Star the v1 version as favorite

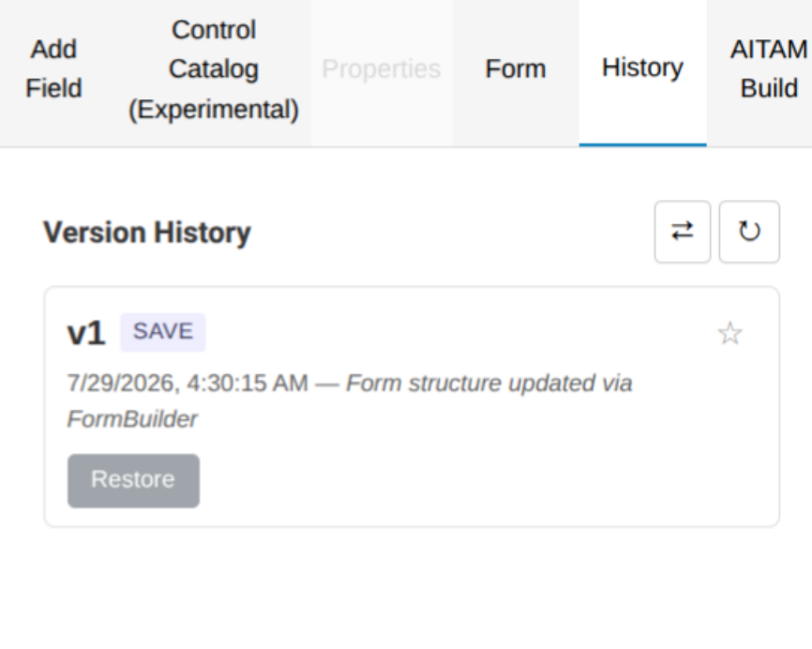point(730,333)
